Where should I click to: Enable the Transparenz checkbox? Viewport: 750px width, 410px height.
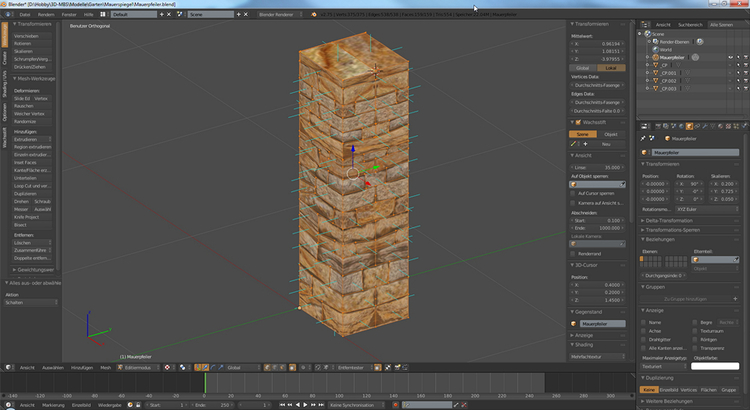(695, 348)
